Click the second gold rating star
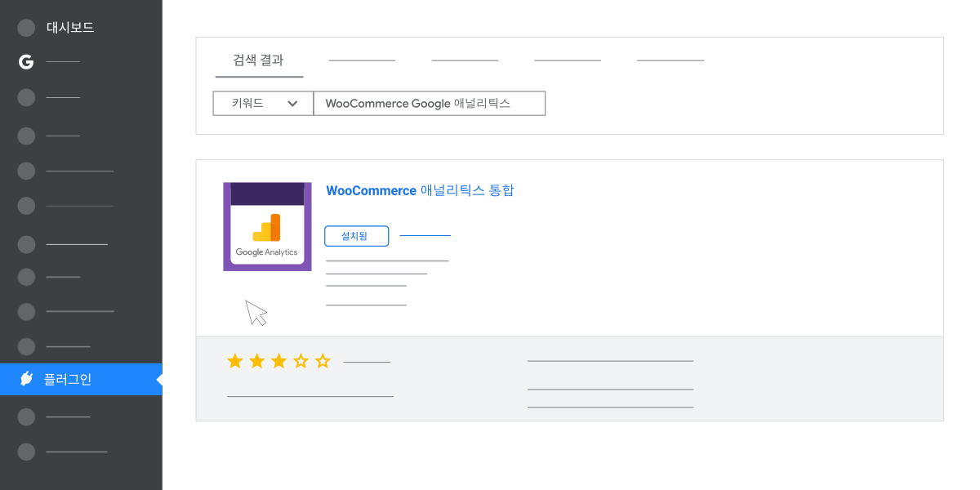The width and height of the screenshot is (980, 490). pyautogui.click(x=257, y=361)
